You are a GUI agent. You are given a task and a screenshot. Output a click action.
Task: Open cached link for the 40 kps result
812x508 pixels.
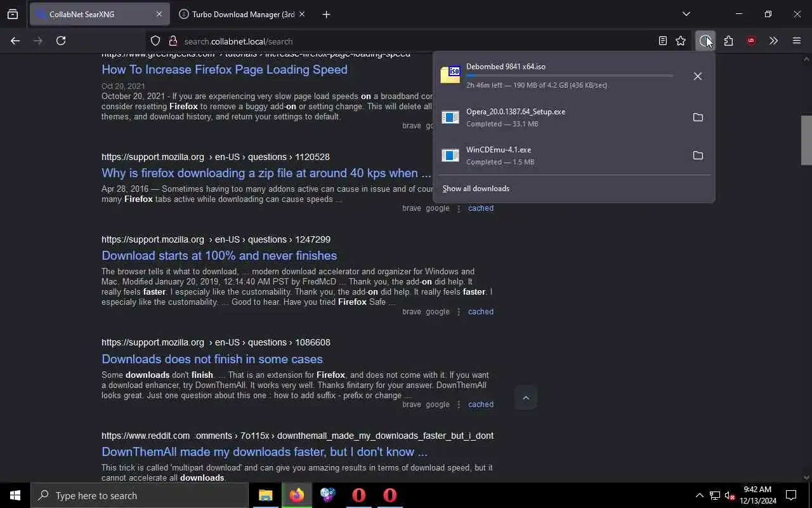pos(480,208)
